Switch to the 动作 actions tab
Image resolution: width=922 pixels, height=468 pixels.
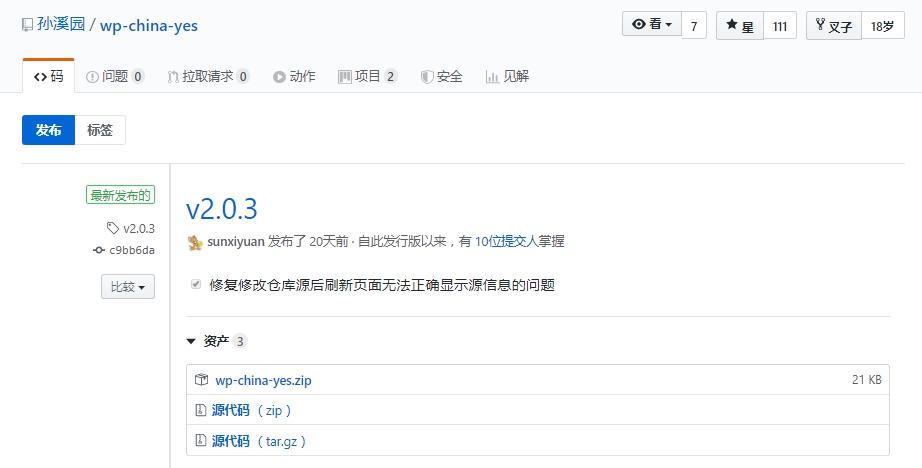[x=294, y=76]
